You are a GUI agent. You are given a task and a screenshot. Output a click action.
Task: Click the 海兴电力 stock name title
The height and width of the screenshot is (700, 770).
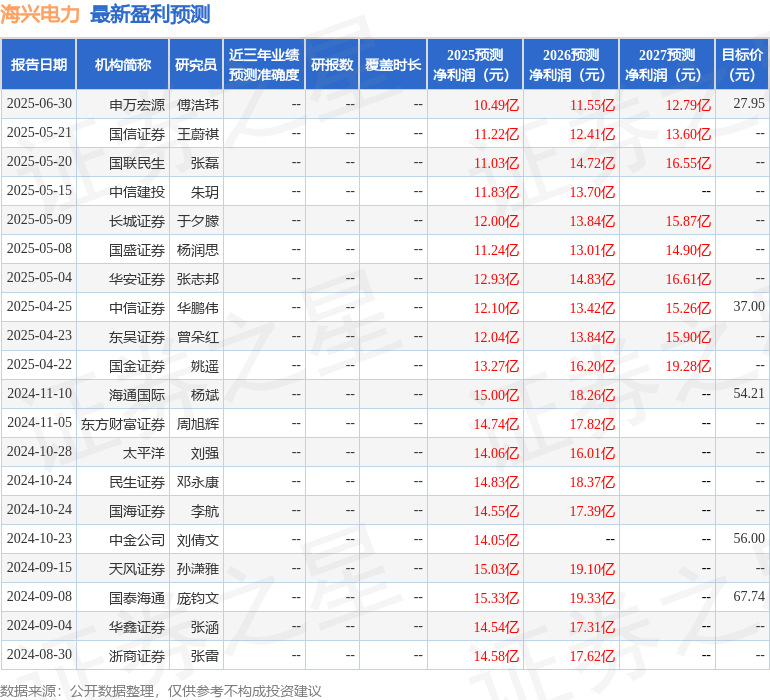[42, 14]
